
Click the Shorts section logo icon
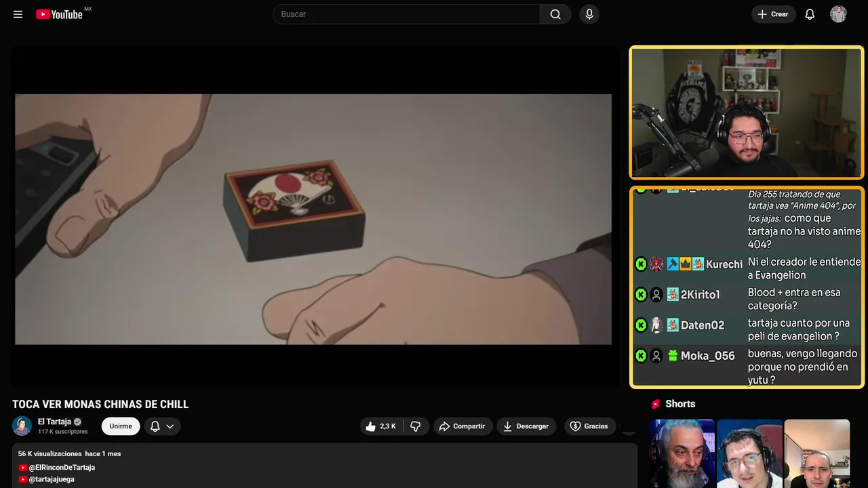tap(656, 404)
